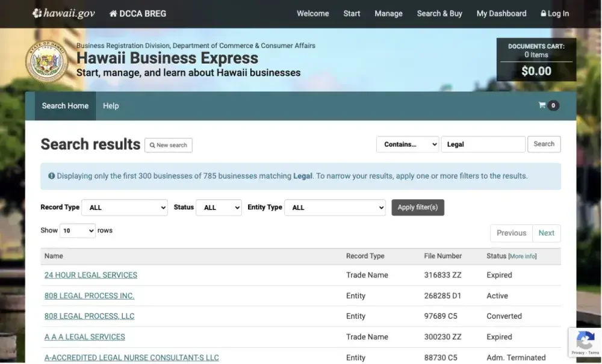Click the Documents Cart $0.00 box
Viewport: 602px width, 364px height.
536,60
